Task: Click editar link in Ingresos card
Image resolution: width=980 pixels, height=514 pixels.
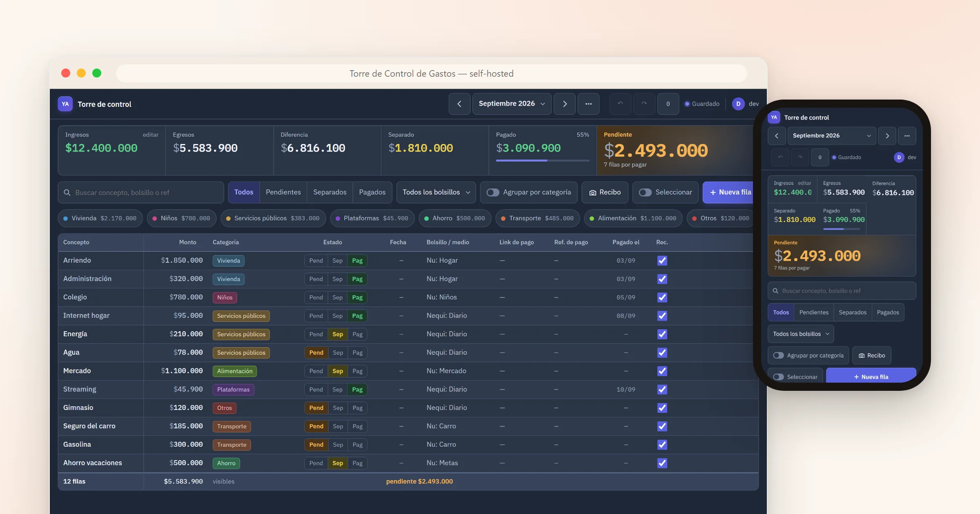Action: (150, 135)
